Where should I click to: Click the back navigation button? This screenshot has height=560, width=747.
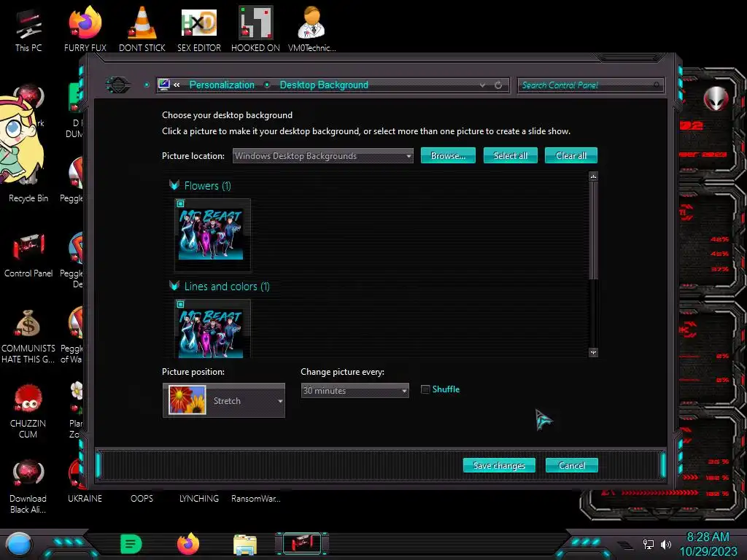[118, 85]
